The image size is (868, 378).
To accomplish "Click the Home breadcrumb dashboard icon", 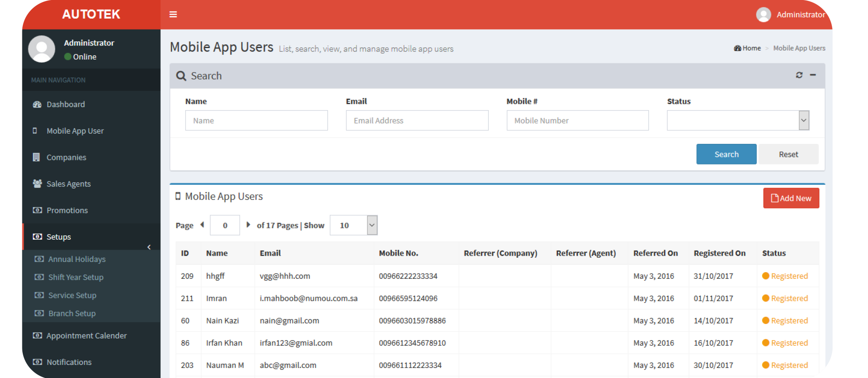I will click(737, 48).
